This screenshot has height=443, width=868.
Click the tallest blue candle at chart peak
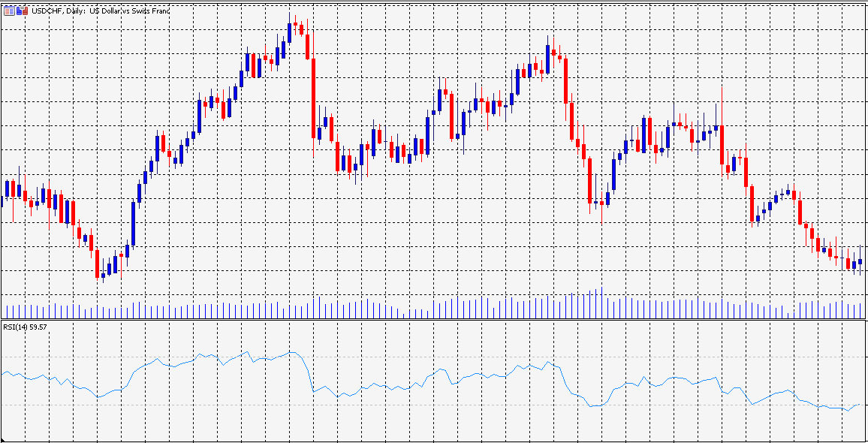(x=289, y=32)
